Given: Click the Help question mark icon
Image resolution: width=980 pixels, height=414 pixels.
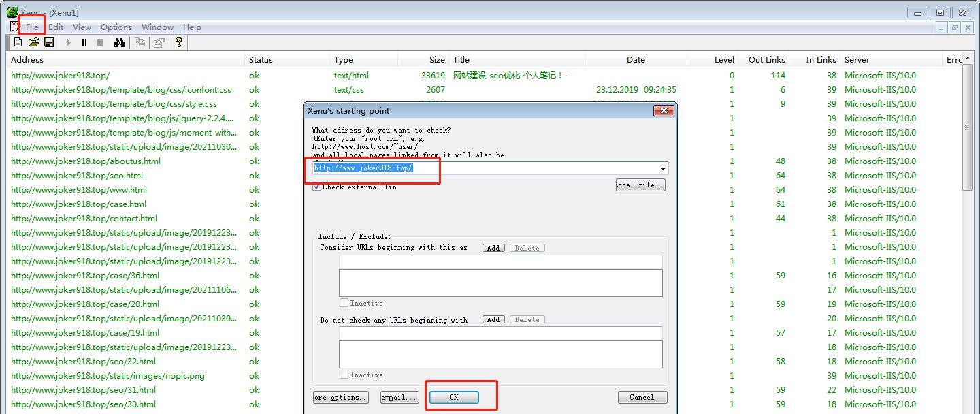Looking at the screenshot, I should click(179, 42).
